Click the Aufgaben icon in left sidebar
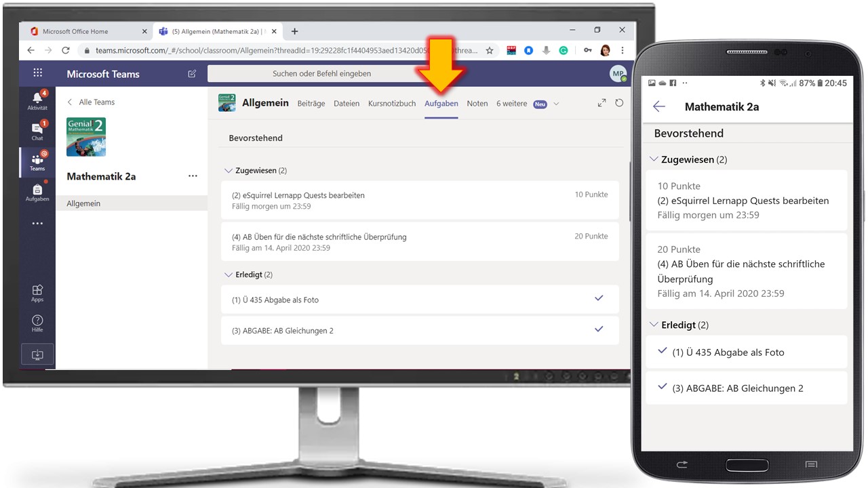 37,192
